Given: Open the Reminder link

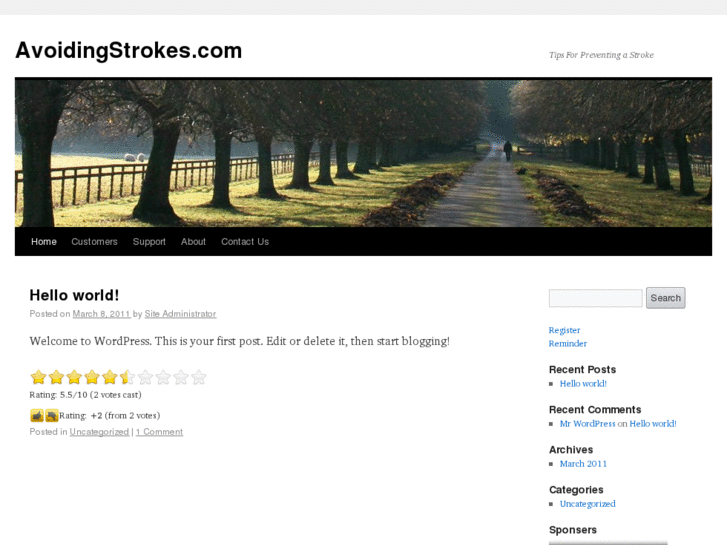Looking at the screenshot, I should [x=568, y=344].
